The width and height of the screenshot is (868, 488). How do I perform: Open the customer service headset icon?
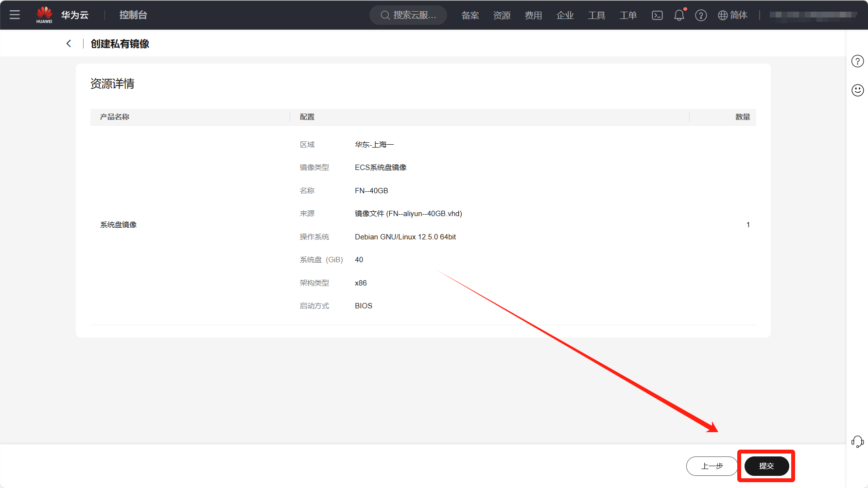(x=857, y=441)
